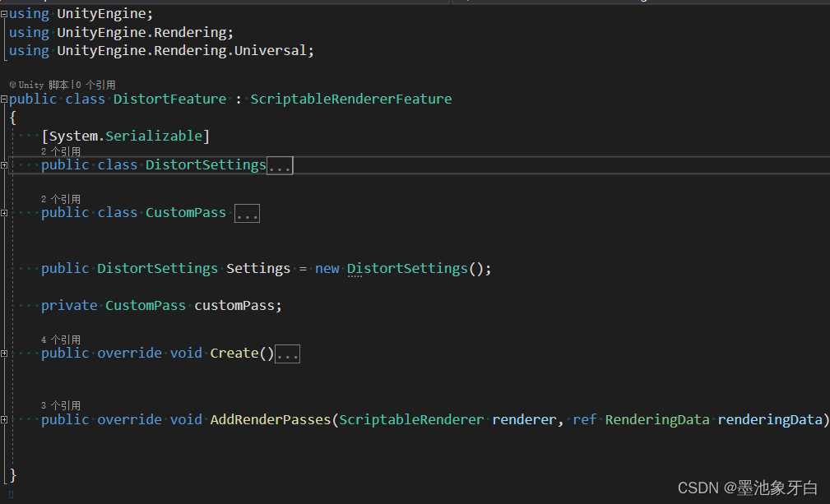Open the '2 个引用' link above DistortSettings class
Screen dimensions: 830x504
(x=61, y=151)
